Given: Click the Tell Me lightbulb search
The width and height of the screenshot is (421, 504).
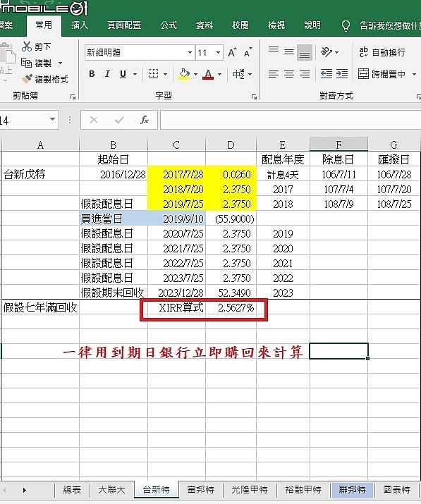Looking at the screenshot, I should click(x=346, y=25).
